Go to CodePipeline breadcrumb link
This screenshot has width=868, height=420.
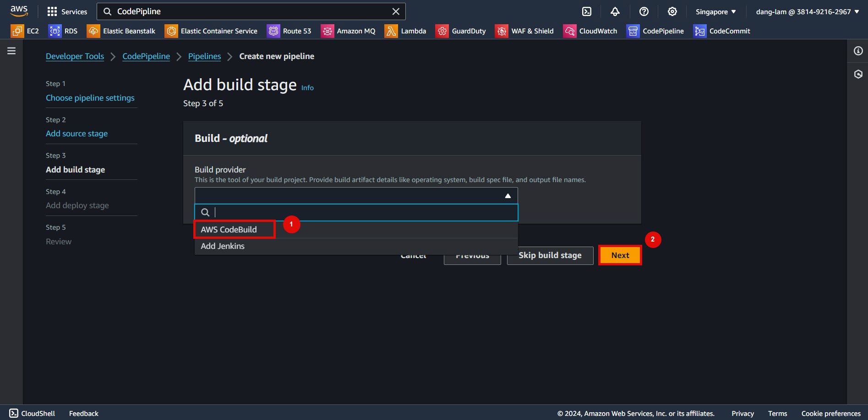(146, 56)
